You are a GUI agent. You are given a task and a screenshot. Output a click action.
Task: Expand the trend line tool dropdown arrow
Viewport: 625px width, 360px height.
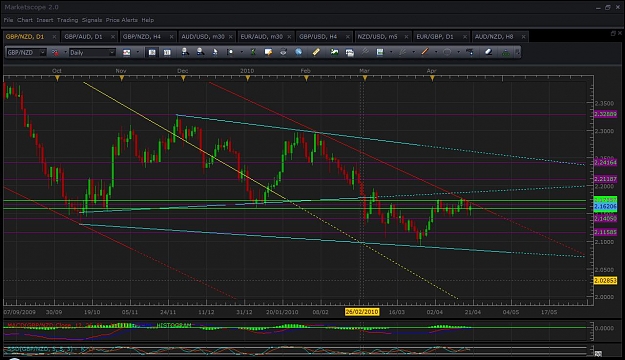(x=436, y=52)
